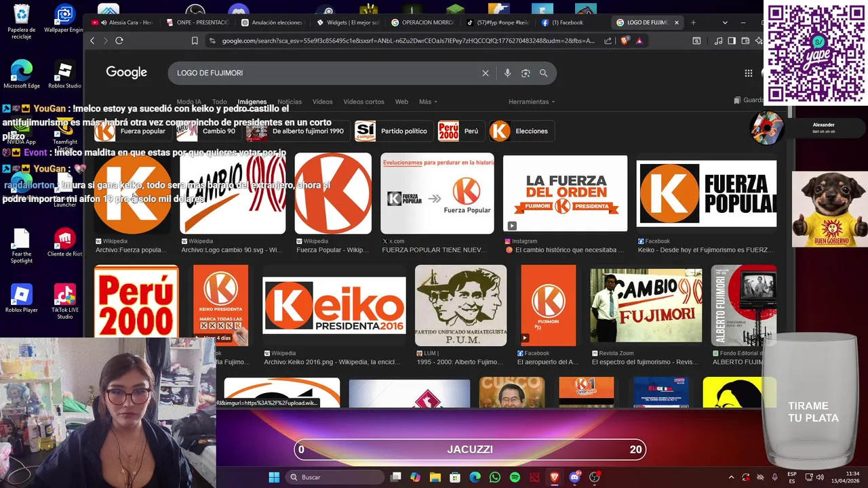
Task: Filter images by Elecciones chip
Action: tap(521, 131)
